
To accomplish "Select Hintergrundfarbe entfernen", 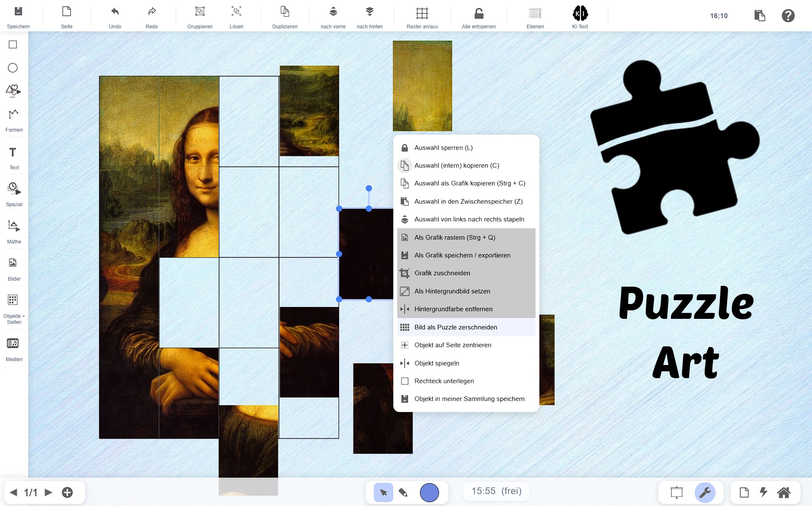I will coord(466,309).
